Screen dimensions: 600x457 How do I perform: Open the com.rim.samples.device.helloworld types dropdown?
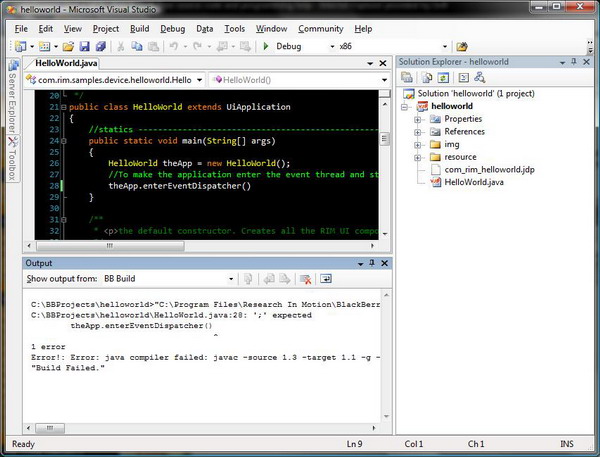[199, 80]
